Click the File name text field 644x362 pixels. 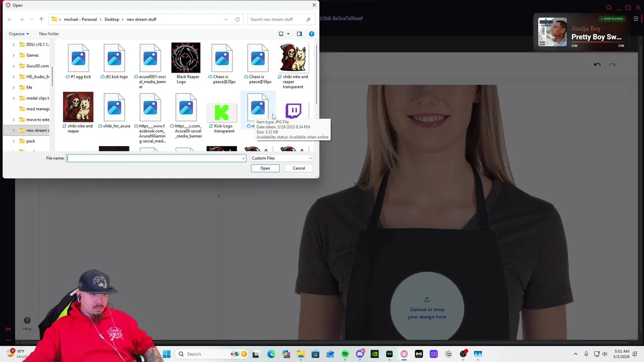[x=153, y=158]
